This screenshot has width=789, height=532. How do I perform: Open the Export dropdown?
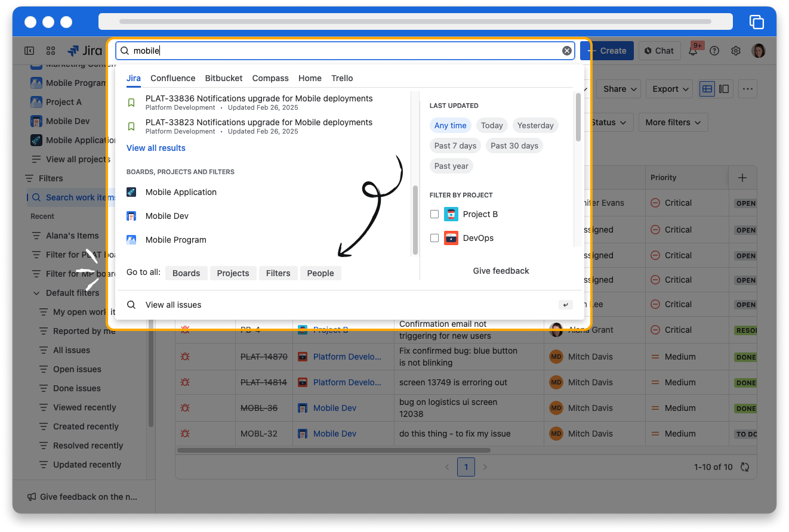tap(669, 89)
